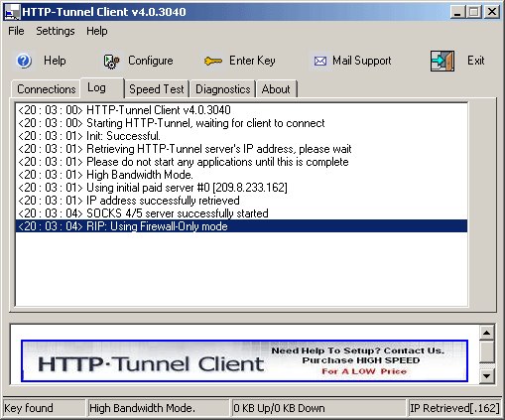Show the About tab
This screenshot has width=505, height=420.
pos(276,89)
